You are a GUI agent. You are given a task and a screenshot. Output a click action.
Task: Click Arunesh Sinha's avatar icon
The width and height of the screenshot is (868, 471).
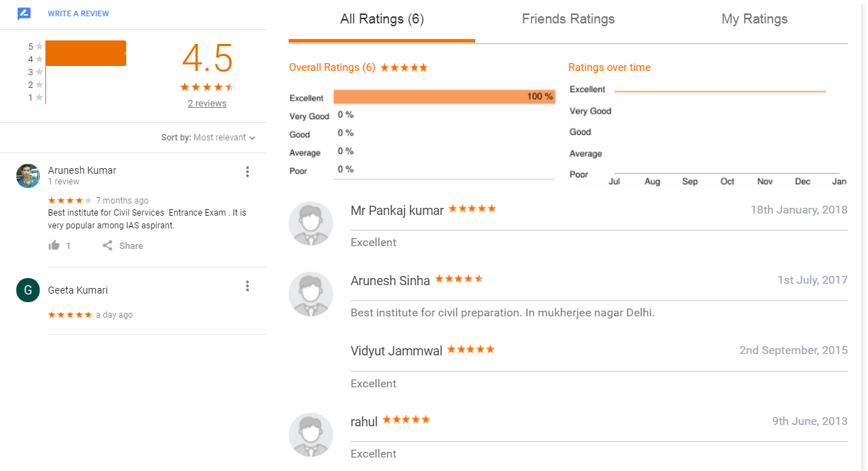(x=311, y=294)
